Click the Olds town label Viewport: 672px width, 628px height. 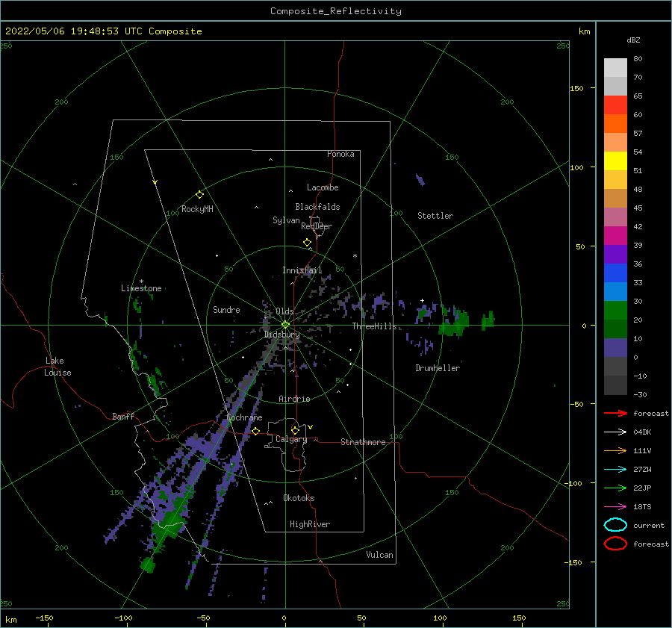coord(284,311)
